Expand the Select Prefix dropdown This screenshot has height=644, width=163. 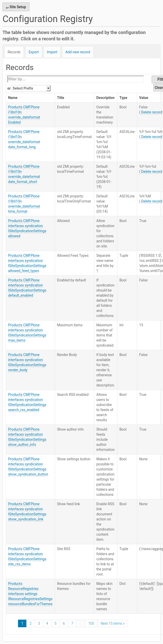pos(31,88)
